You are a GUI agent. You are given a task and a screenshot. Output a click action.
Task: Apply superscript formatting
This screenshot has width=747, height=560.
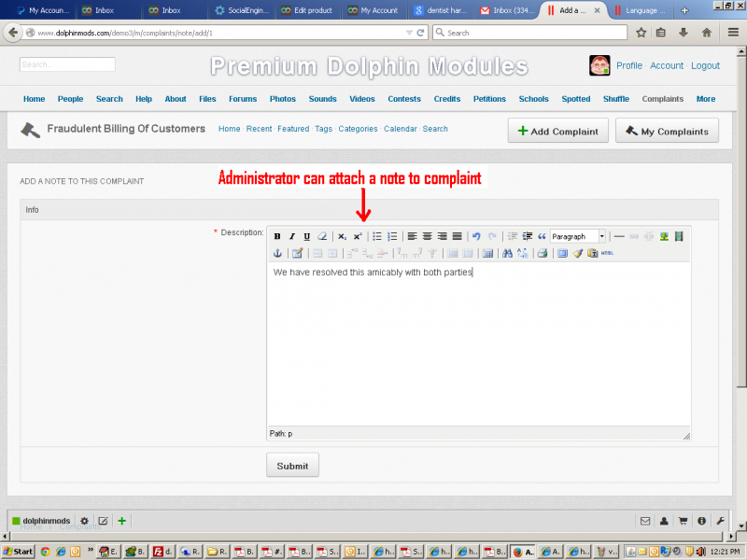[x=358, y=237]
